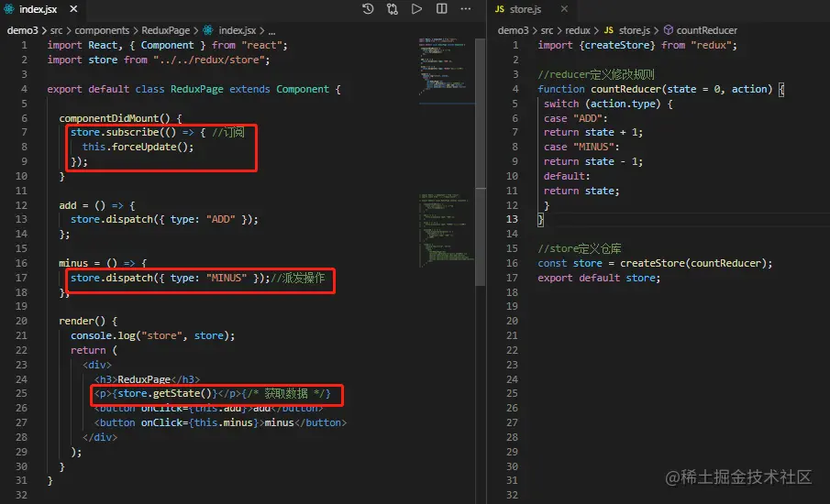Viewport: 830px width, 504px height.
Task: Click React file icon on index.jsx tab
Action: (9, 9)
